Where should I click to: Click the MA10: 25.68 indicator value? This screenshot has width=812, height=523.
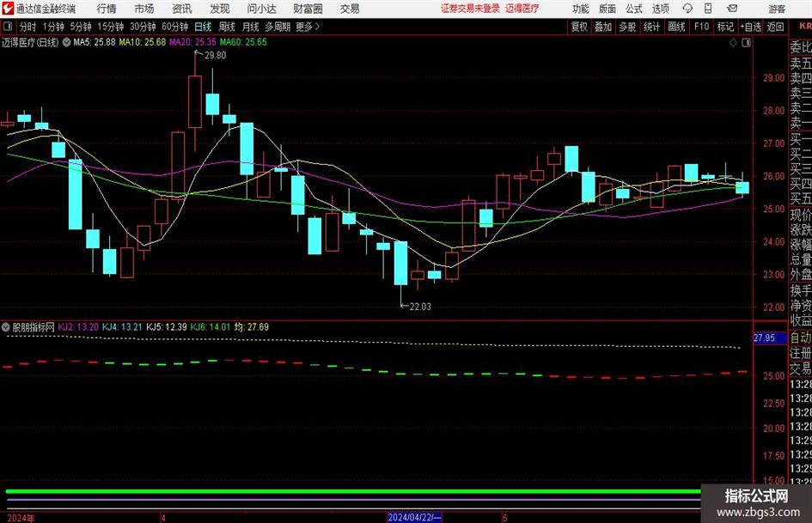click(143, 42)
